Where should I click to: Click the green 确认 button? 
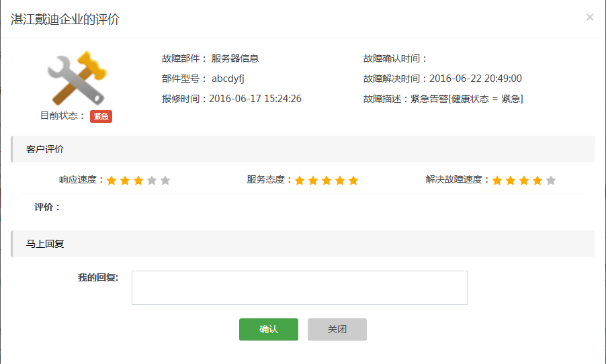tap(269, 329)
